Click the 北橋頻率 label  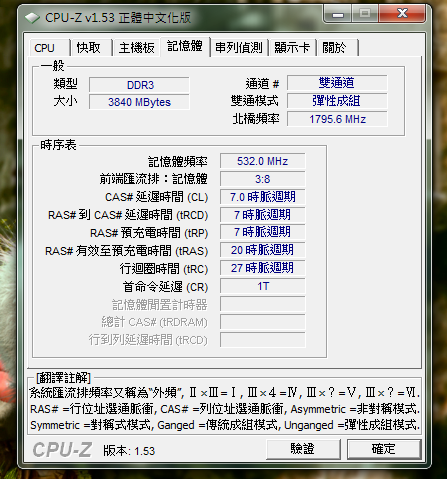256,119
